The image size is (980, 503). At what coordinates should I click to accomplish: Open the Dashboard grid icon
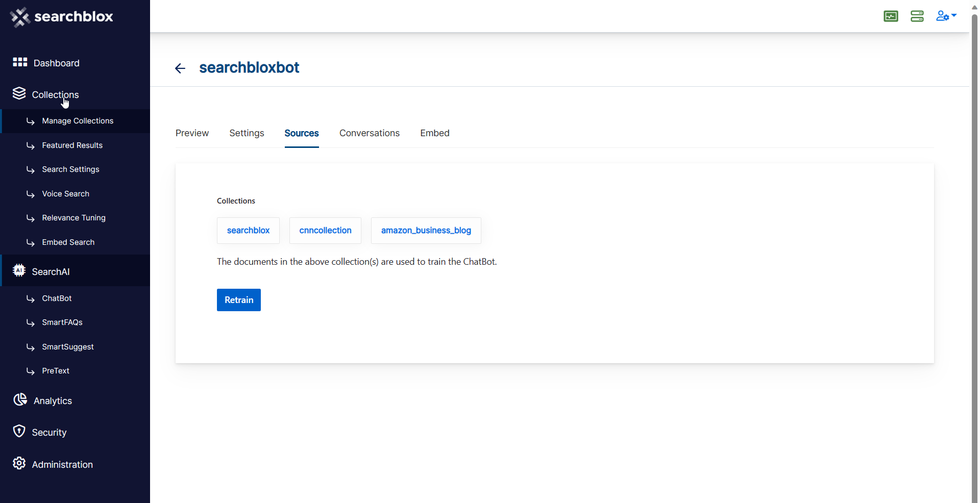pos(20,62)
